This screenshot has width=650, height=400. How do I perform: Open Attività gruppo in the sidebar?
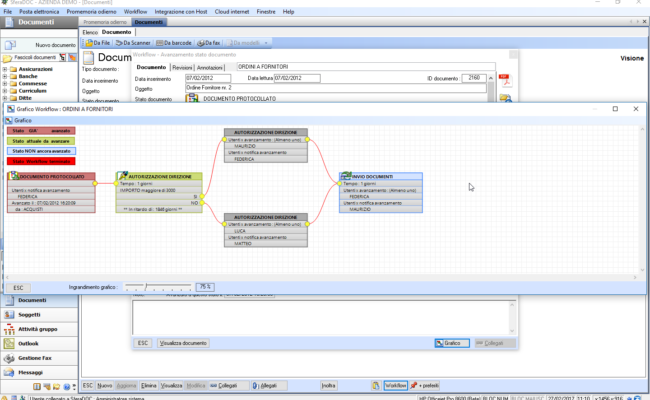click(39, 329)
